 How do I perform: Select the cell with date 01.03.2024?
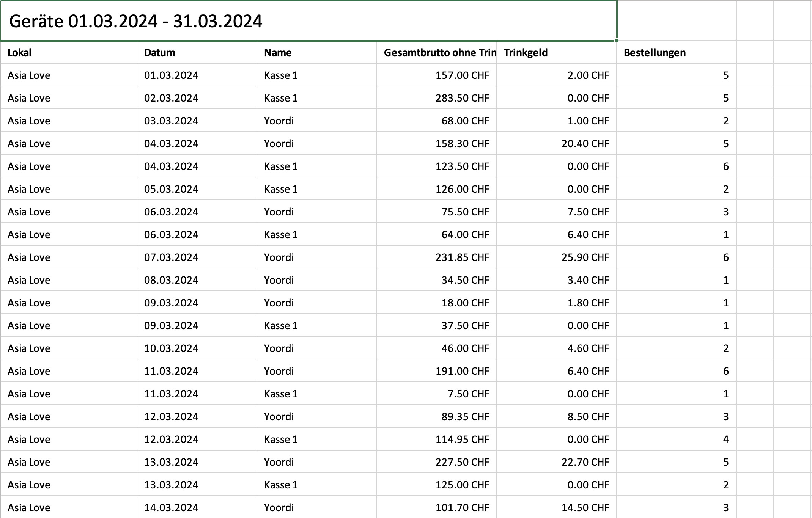(x=197, y=75)
